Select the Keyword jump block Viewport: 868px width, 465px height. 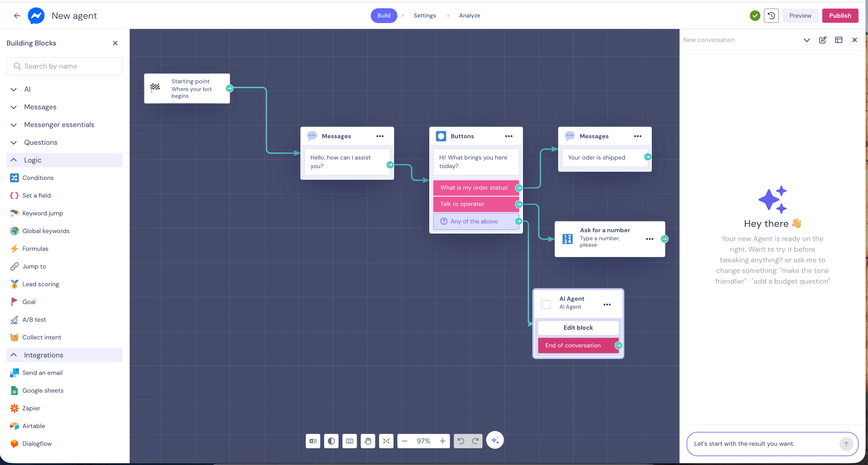[x=36, y=213]
